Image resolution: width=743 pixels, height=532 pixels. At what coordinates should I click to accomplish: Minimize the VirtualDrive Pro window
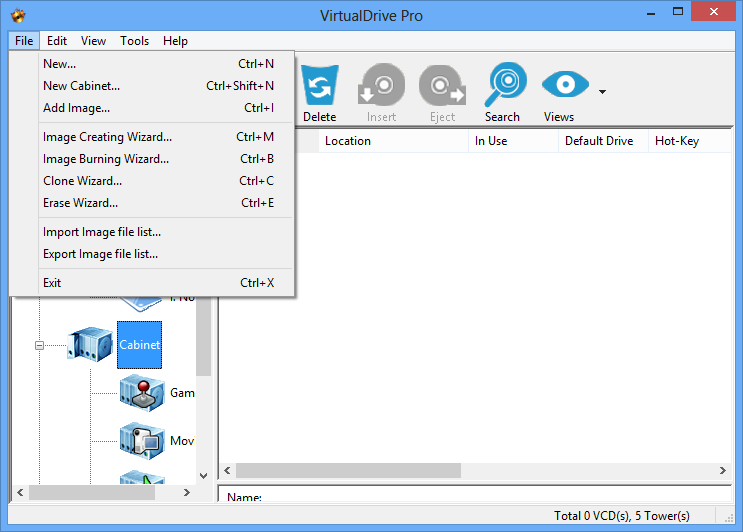click(x=651, y=12)
